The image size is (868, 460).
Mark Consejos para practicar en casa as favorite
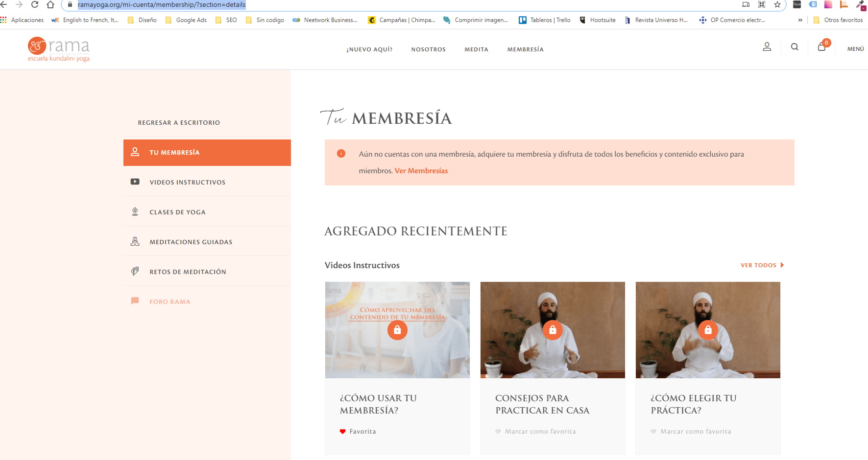pos(535,432)
